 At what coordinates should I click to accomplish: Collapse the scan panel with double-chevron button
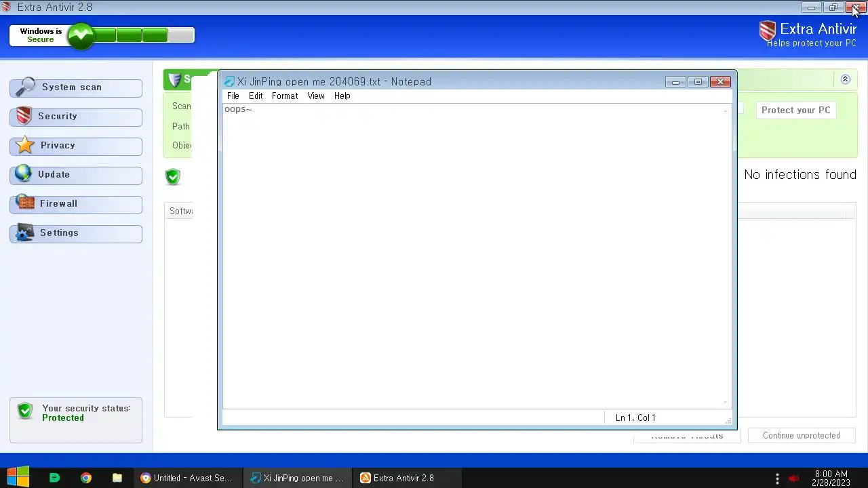coord(845,79)
